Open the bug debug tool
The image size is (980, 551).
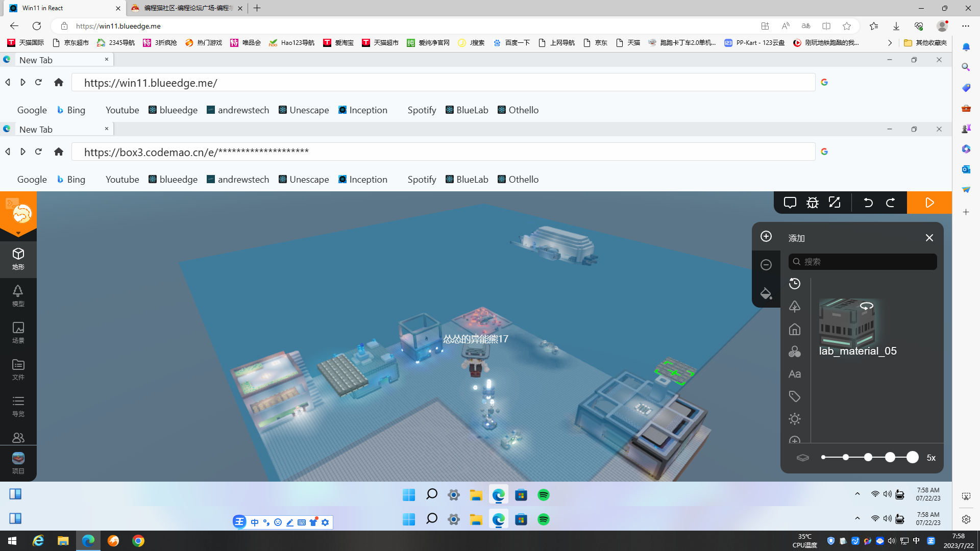point(813,203)
